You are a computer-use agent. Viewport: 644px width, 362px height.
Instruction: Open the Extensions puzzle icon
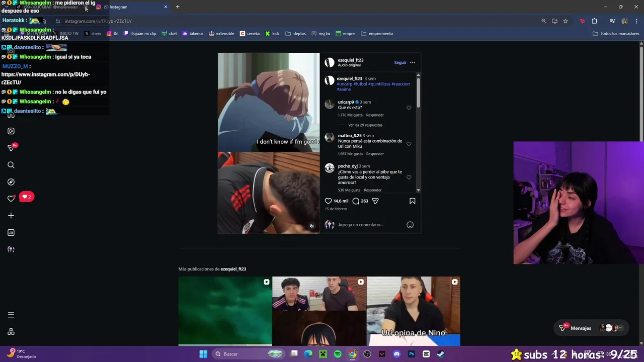pos(595,21)
